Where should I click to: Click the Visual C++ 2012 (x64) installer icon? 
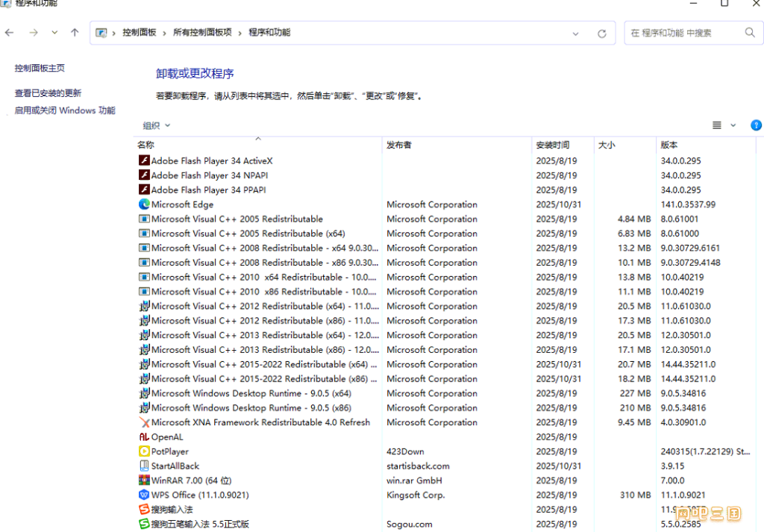click(x=144, y=306)
